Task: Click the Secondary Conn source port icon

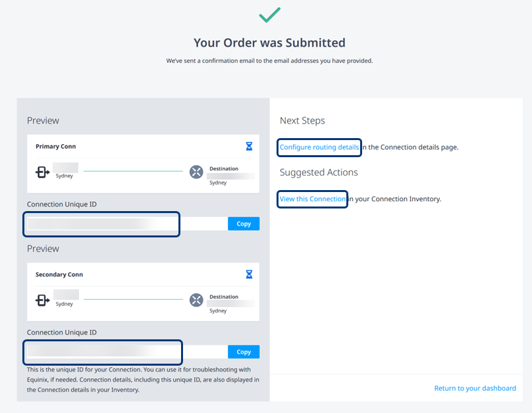Action: click(42, 300)
